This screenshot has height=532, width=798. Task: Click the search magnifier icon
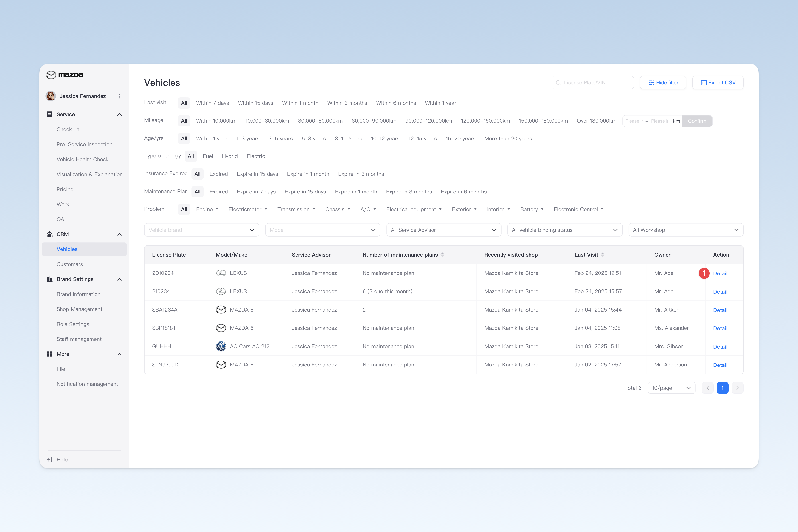[558, 82]
